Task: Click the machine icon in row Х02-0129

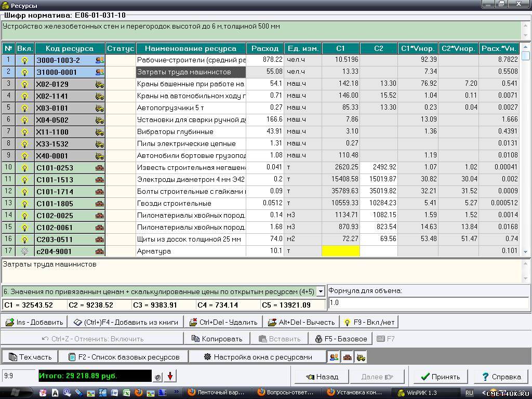Action: [x=99, y=84]
